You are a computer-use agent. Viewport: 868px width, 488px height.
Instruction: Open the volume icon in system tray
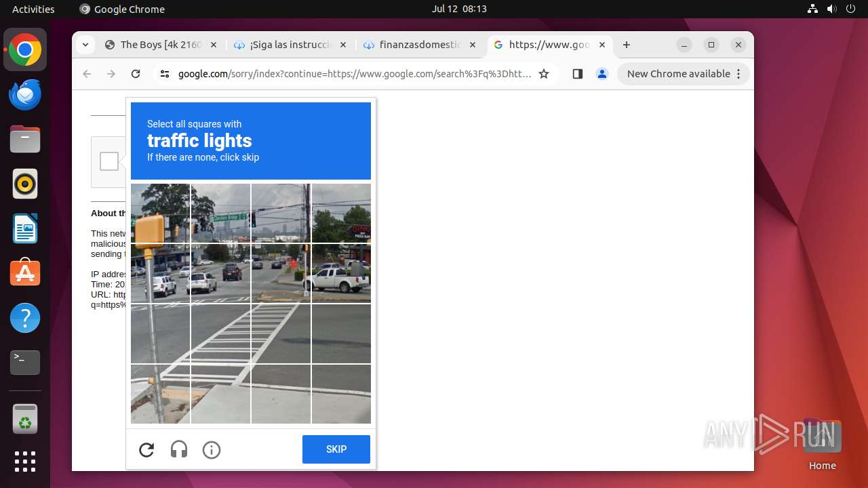(x=831, y=9)
